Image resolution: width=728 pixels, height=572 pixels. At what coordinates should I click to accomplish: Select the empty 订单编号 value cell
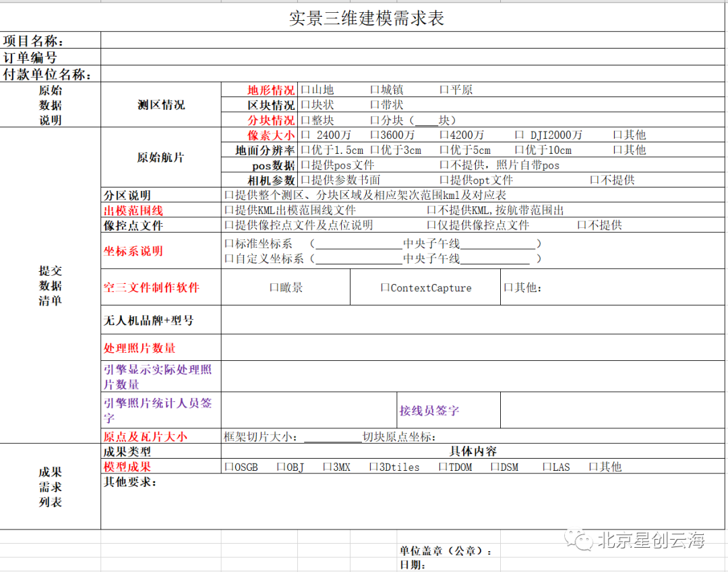tap(413, 57)
